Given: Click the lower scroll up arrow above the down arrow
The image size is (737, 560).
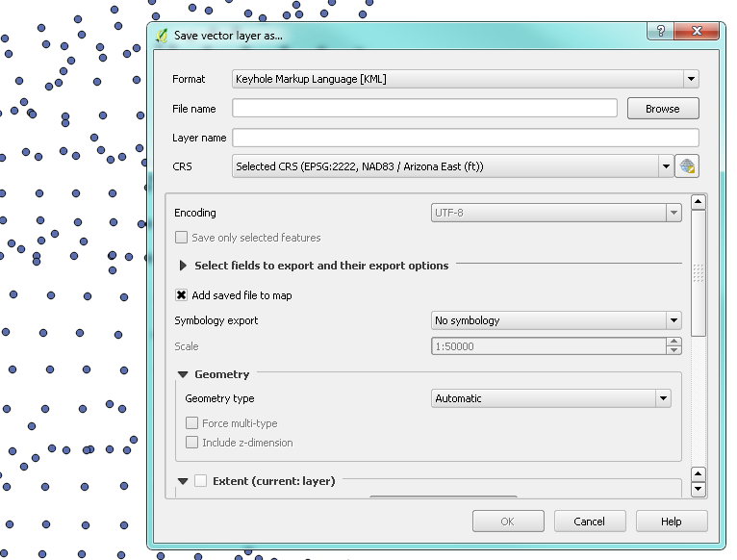Looking at the screenshot, I should [699, 474].
